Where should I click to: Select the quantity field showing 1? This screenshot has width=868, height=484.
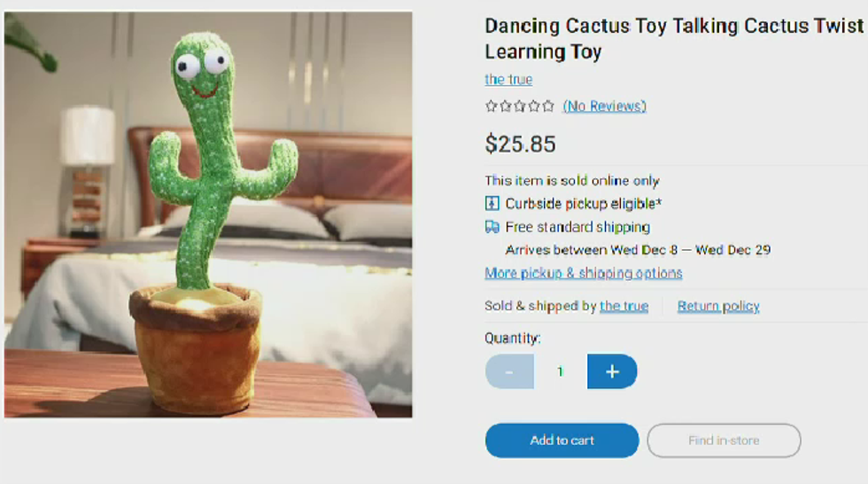[x=561, y=371]
